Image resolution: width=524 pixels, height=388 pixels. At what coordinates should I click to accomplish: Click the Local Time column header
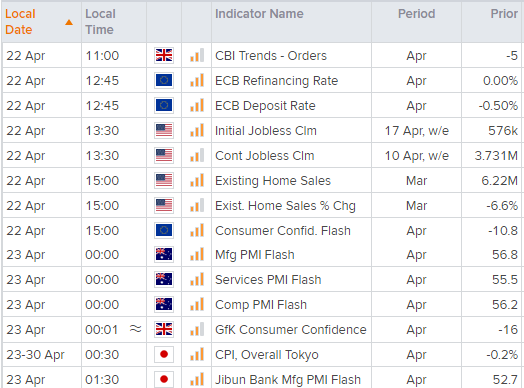(x=100, y=22)
